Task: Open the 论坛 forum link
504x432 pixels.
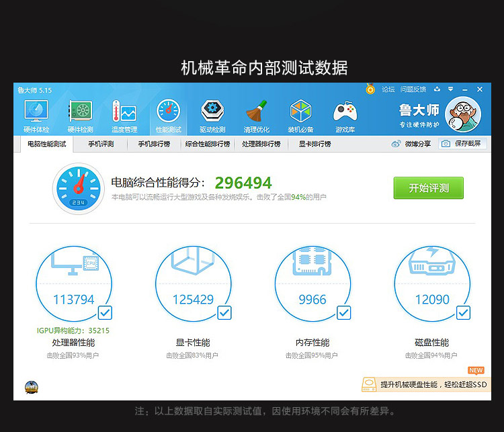Action: [388, 89]
